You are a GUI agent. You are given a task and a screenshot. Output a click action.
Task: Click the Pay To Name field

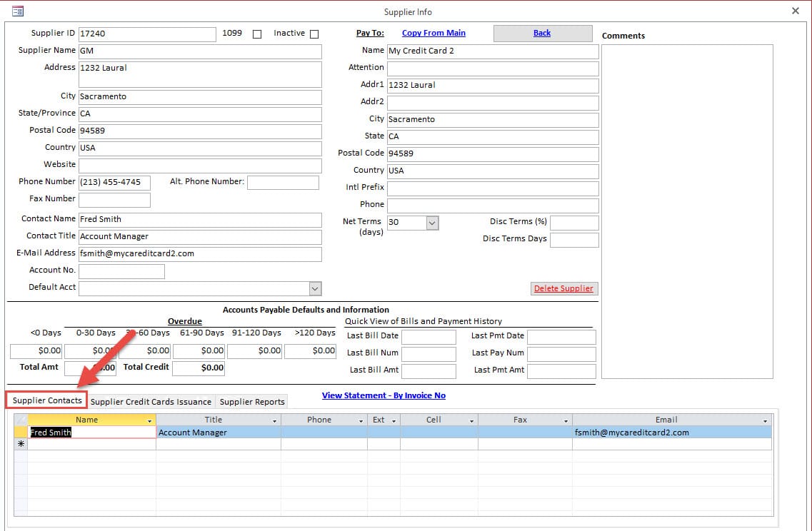click(x=493, y=52)
